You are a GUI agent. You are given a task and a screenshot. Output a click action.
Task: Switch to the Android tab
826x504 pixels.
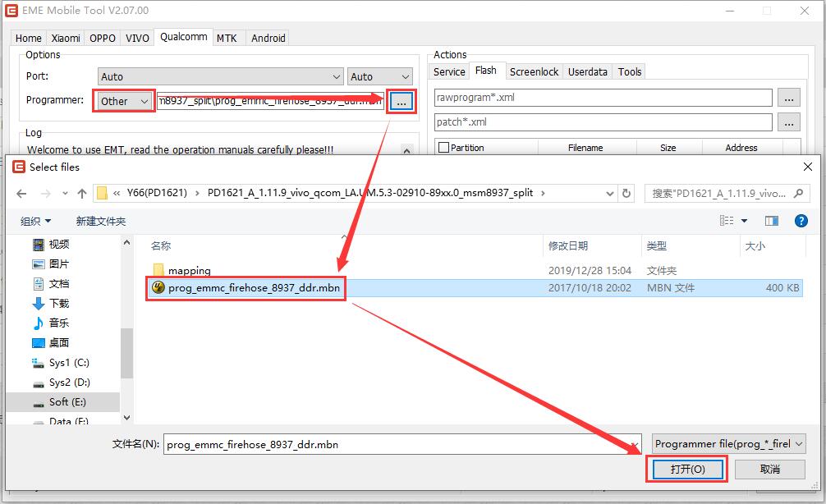click(268, 38)
